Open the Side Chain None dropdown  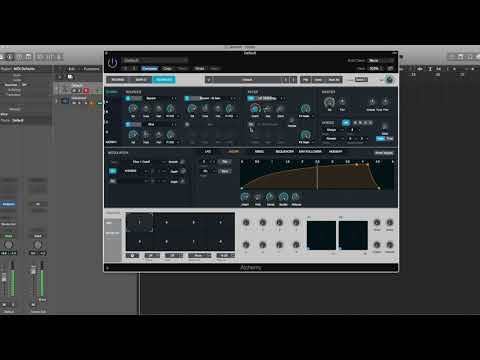pyautogui.click(x=380, y=60)
